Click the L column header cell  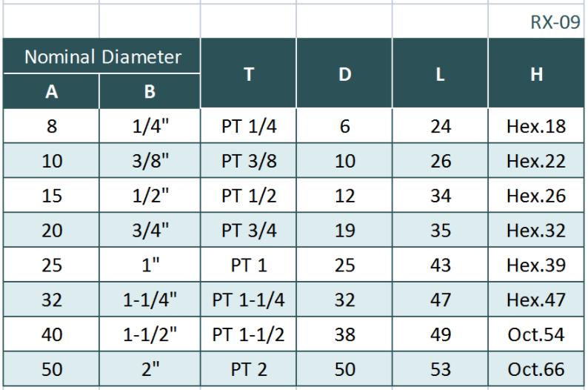click(x=441, y=74)
